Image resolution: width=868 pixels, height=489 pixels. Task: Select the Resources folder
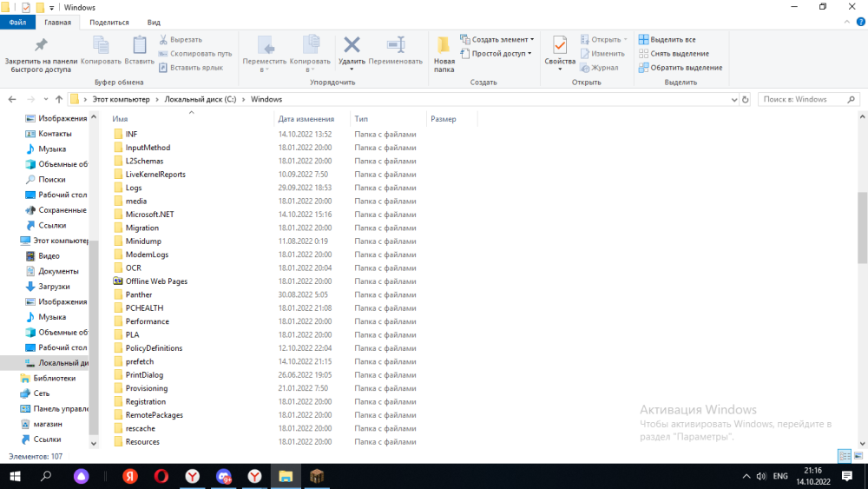tap(142, 442)
